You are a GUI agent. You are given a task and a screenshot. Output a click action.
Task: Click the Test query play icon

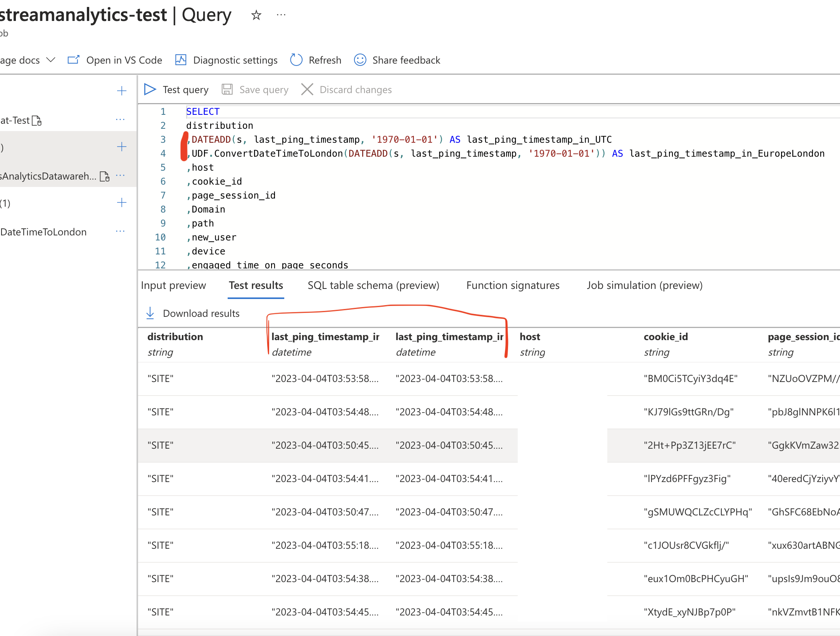(x=150, y=90)
